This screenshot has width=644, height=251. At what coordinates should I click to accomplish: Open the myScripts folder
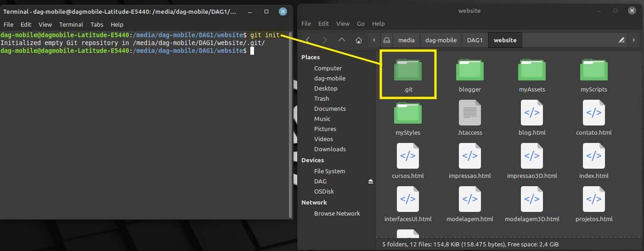click(x=593, y=74)
